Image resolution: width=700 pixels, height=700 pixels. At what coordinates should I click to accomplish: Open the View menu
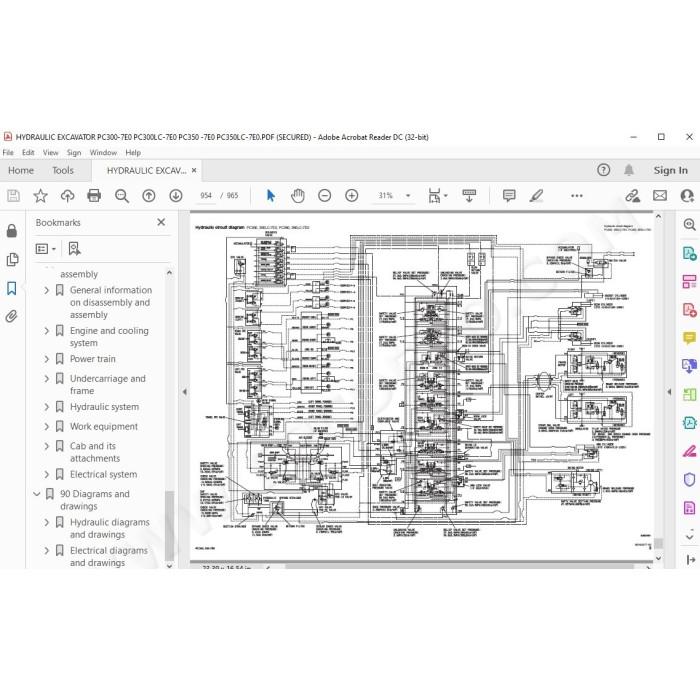coord(50,153)
